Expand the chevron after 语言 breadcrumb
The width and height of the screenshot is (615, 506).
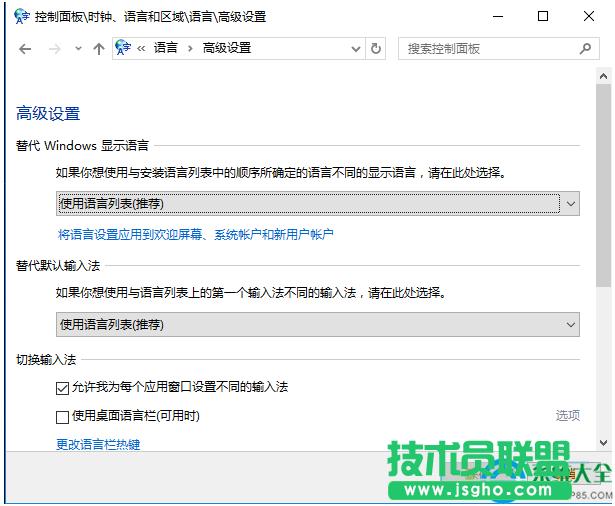190,49
